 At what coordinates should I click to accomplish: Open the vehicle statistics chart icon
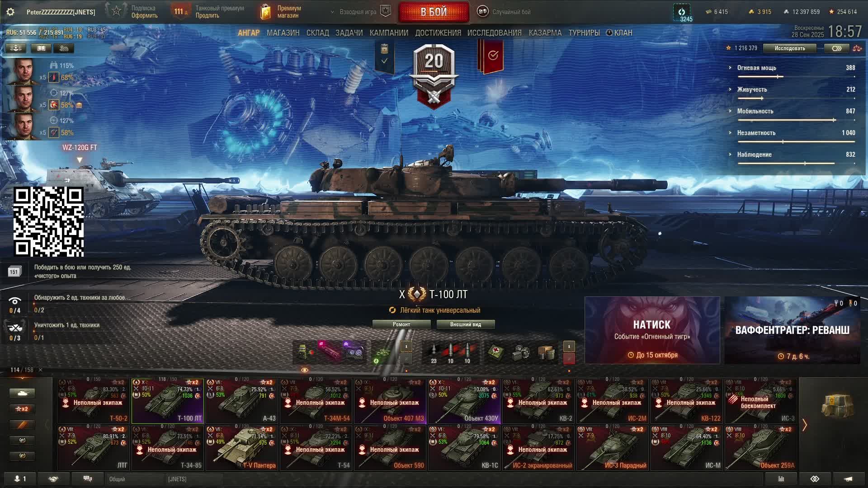pyautogui.click(x=778, y=479)
